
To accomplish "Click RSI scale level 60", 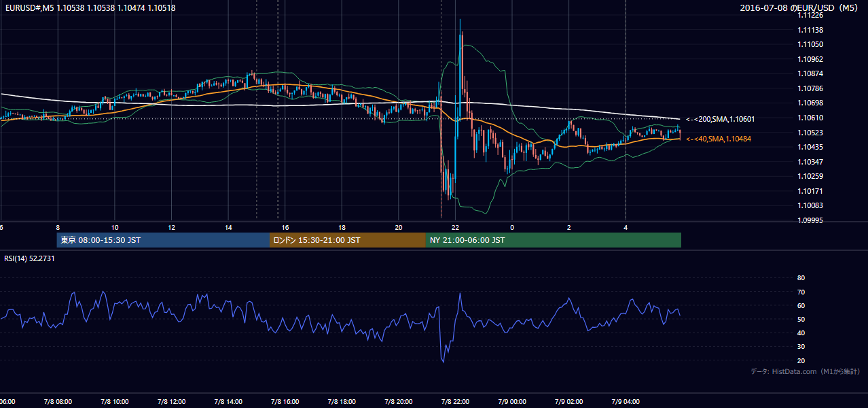I will tap(801, 305).
